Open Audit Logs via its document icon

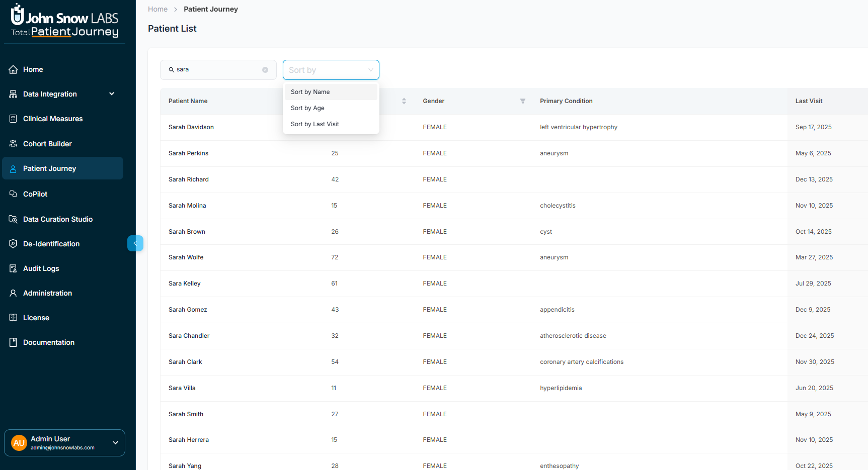pyautogui.click(x=13, y=268)
